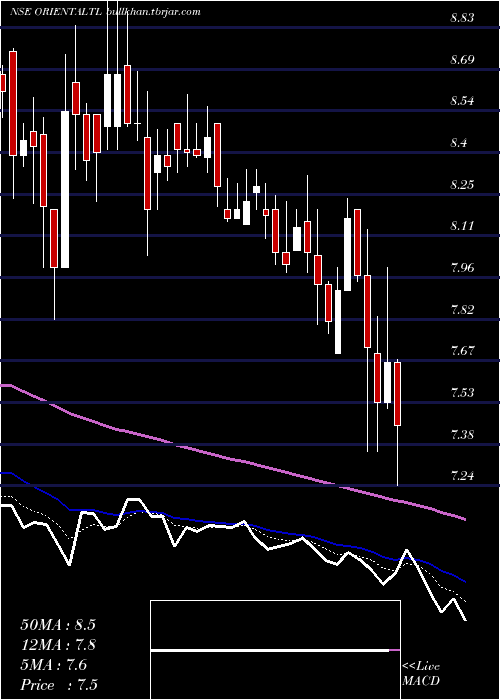Screen dimensions: 500x700
Task: Click the 7.53 price axis label
Action: (462, 392)
